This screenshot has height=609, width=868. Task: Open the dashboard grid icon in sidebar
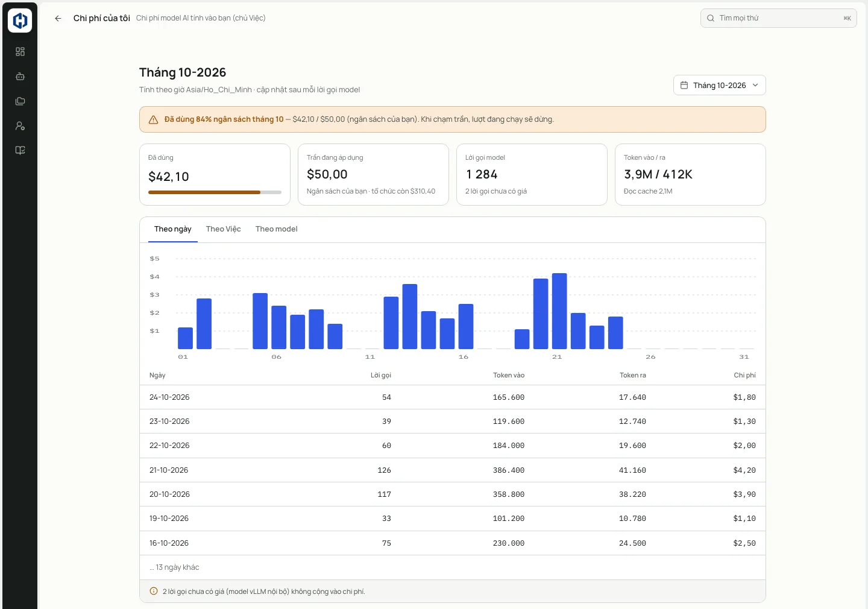tap(20, 52)
